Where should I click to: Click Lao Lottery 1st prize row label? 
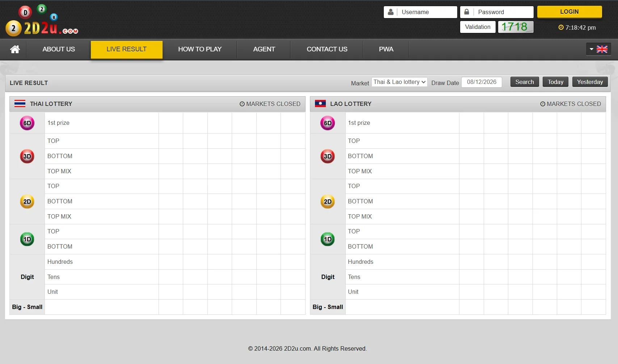pos(359,123)
